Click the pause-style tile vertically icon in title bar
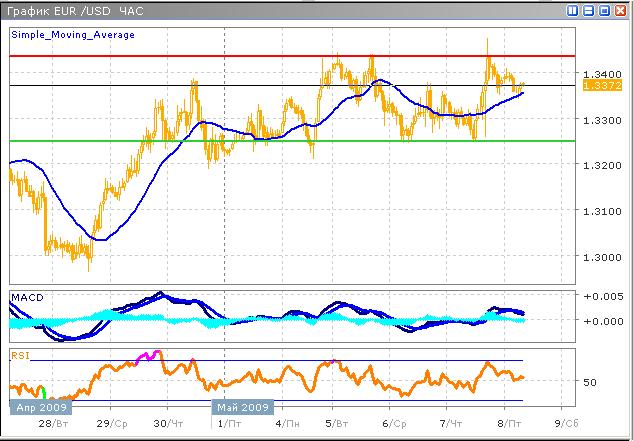Image resolution: width=633 pixels, height=441 pixels. [x=572, y=10]
